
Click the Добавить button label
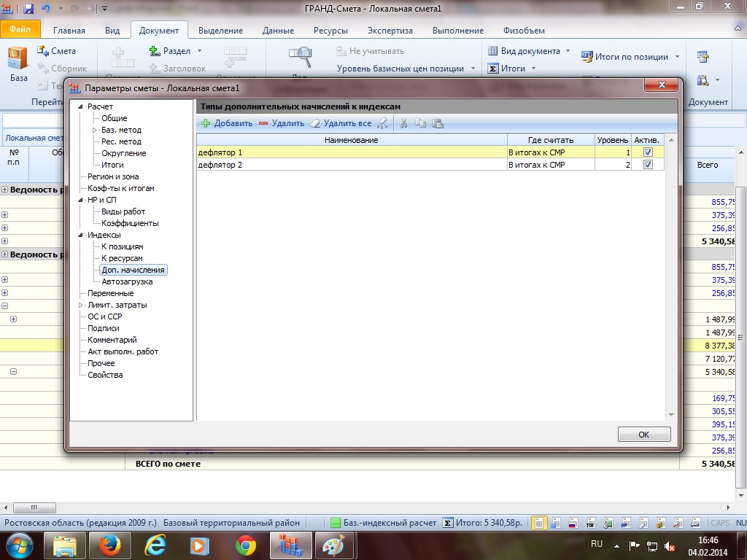click(233, 123)
